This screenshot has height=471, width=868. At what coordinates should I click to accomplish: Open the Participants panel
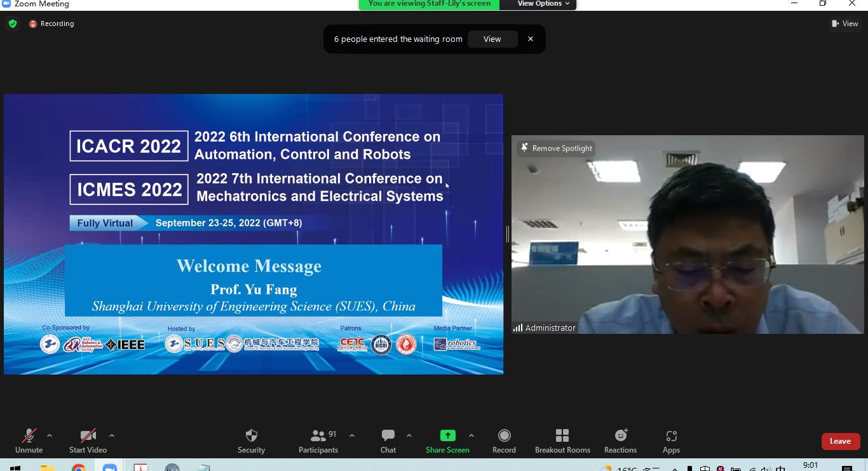coord(318,441)
